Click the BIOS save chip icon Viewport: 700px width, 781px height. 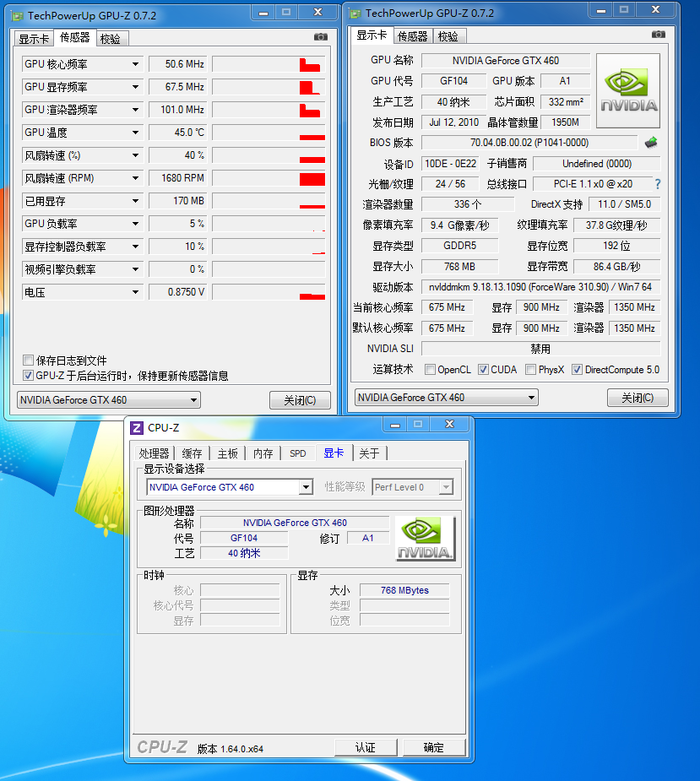tap(651, 143)
